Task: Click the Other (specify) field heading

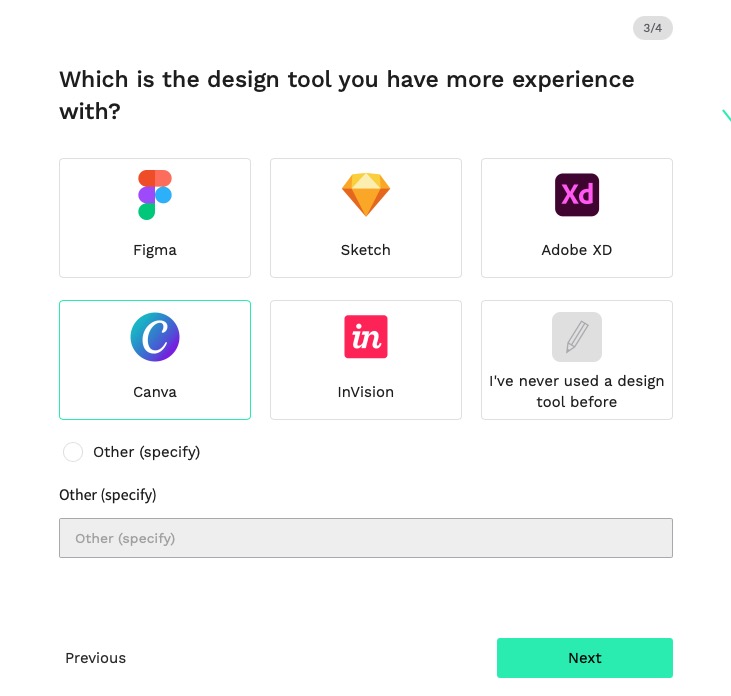Action: coord(108,495)
